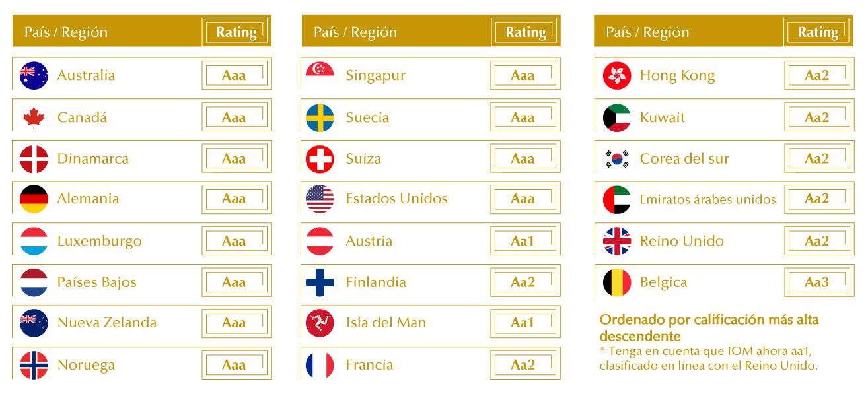Select the Suiza flag icon

click(x=320, y=158)
